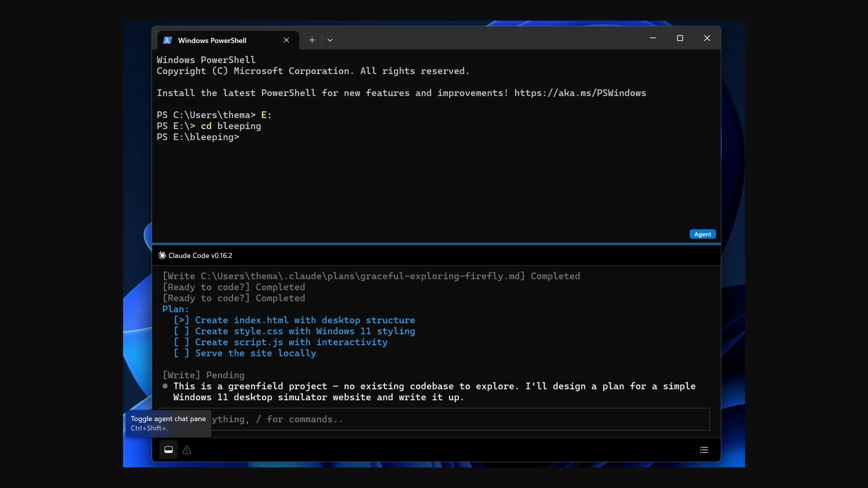Viewport: 868px width, 488px height.
Task: Click plan item Create index.html with desktop structure
Action: [294, 320]
